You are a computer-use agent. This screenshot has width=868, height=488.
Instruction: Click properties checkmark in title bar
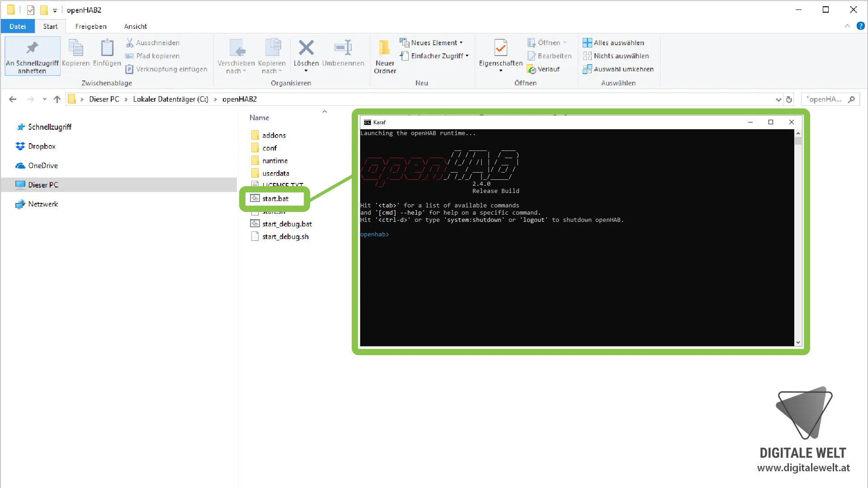pos(30,10)
